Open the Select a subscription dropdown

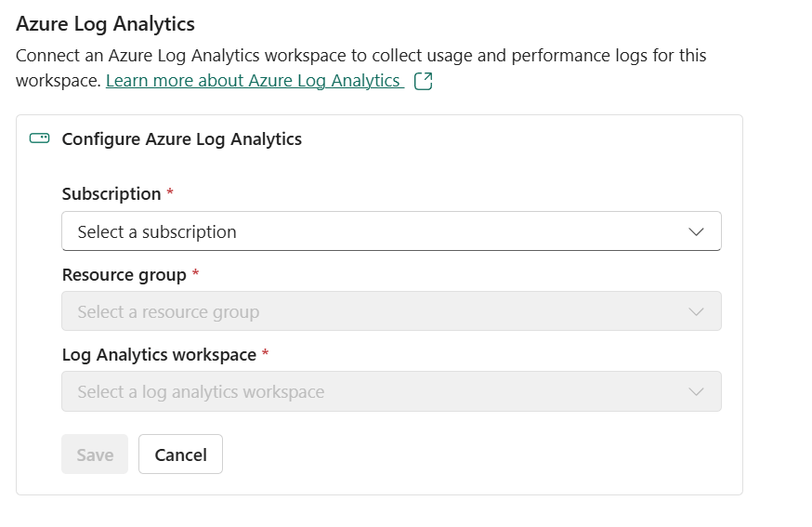390,231
